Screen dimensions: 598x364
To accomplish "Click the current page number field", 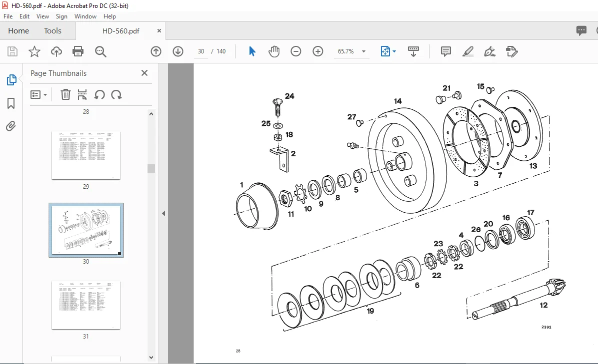I will [x=201, y=51].
